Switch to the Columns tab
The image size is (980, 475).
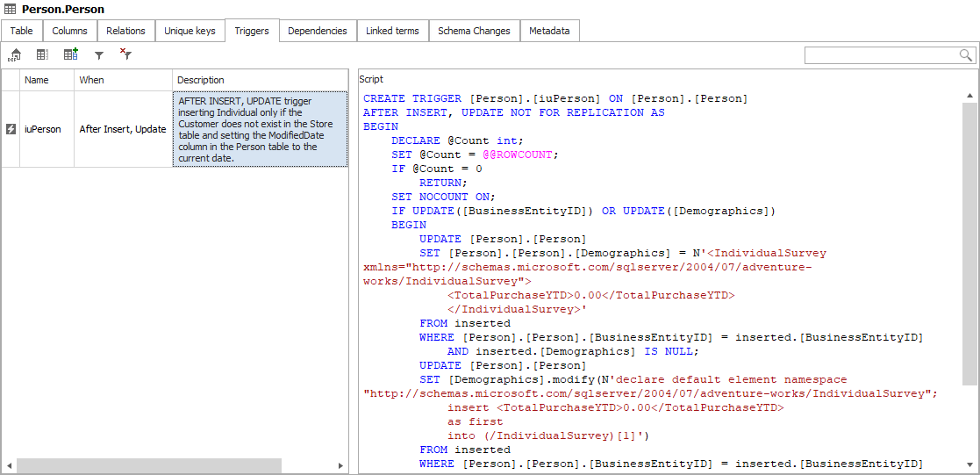tap(69, 31)
